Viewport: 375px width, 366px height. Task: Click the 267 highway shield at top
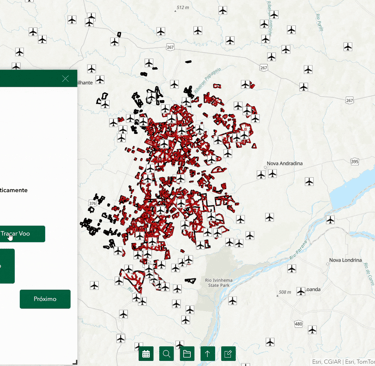[x=170, y=47]
